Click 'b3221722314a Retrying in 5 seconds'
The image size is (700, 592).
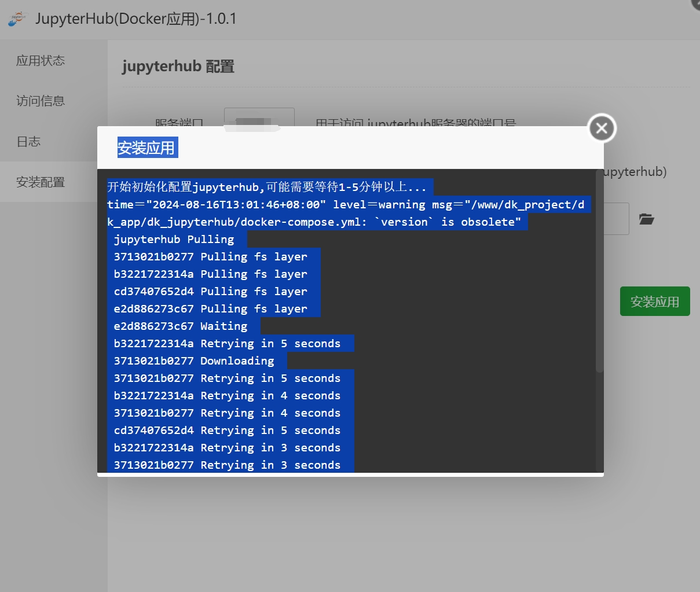point(227,343)
